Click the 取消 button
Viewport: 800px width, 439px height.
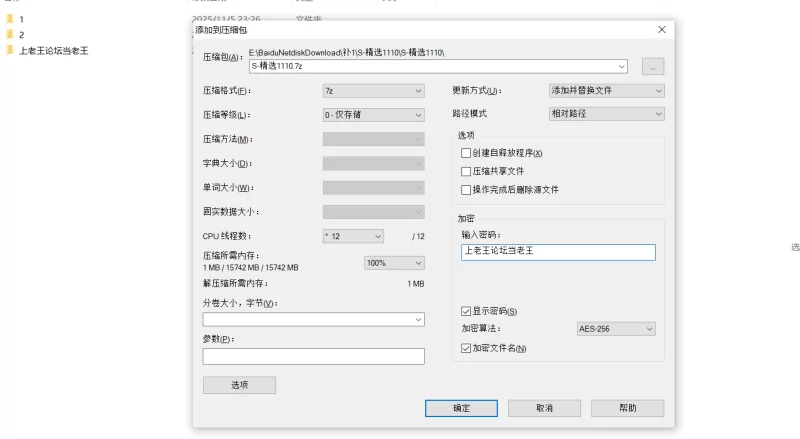(x=544, y=408)
